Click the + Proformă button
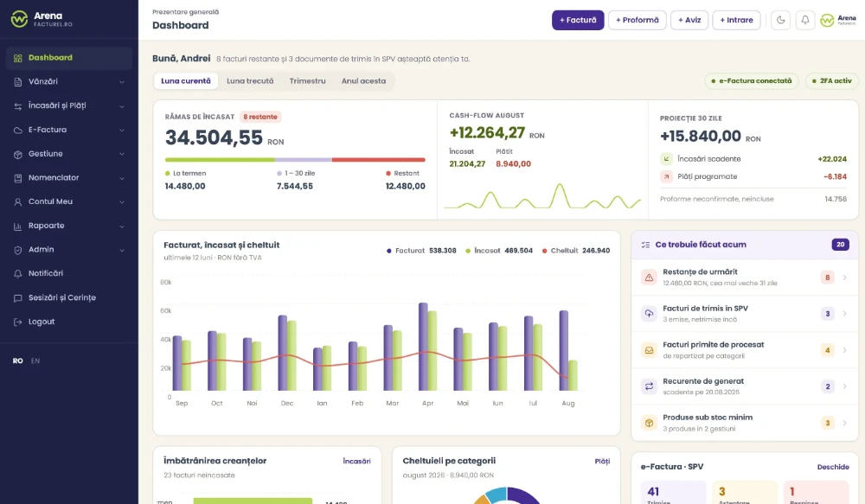This screenshot has height=504, width=865. (638, 20)
